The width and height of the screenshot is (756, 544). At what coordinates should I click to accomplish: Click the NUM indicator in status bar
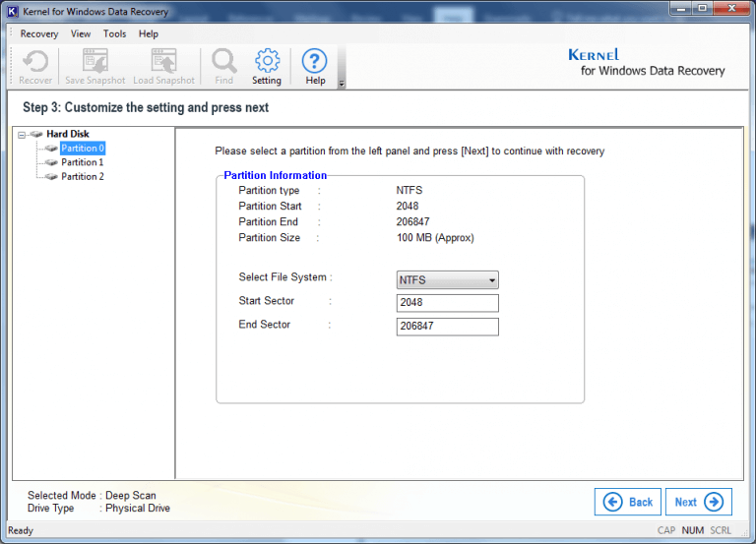point(693,530)
